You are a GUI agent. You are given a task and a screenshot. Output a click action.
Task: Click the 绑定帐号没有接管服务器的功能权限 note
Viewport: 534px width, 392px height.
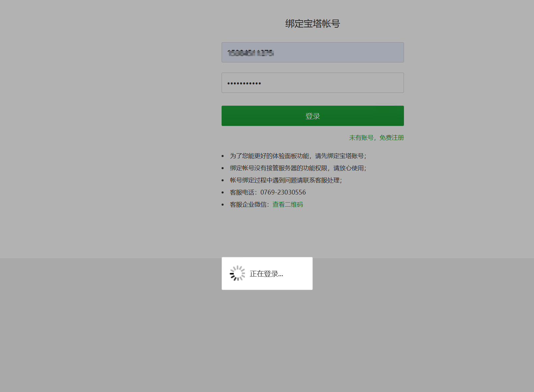(x=298, y=168)
